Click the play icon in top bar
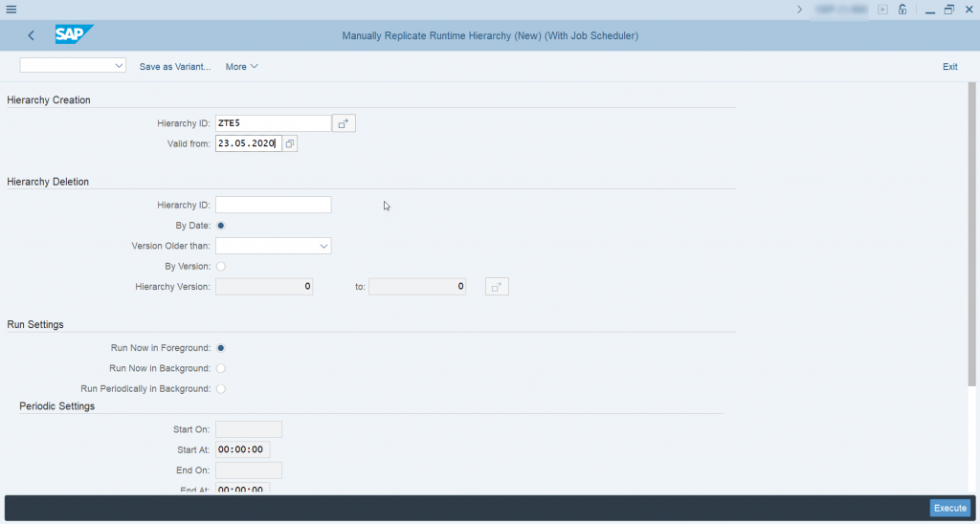This screenshot has width=980, height=524. [882, 10]
